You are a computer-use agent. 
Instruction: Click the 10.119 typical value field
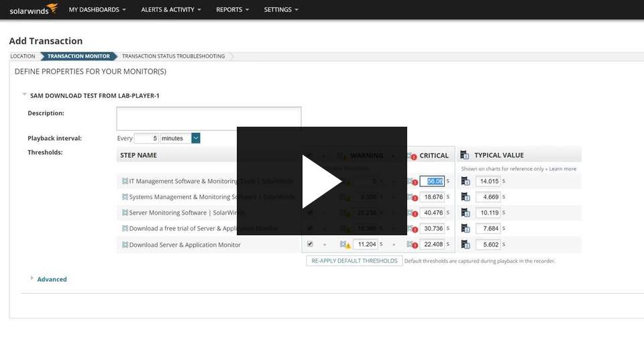click(x=488, y=213)
